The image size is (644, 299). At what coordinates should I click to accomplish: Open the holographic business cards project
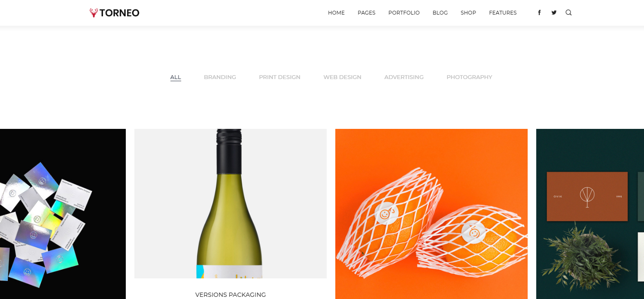pos(63,214)
